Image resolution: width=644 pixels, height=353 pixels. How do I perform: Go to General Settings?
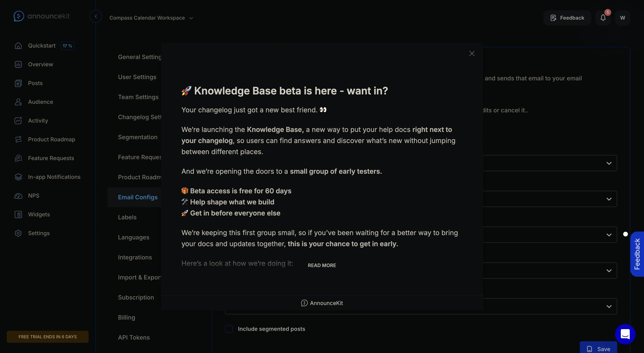point(139,57)
